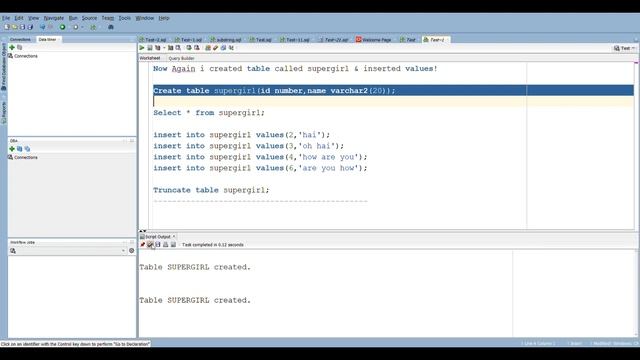This screenshot has width=640, height=360.
Task: Open the Workflow Jobs connection dropdown
Action: 123,251
